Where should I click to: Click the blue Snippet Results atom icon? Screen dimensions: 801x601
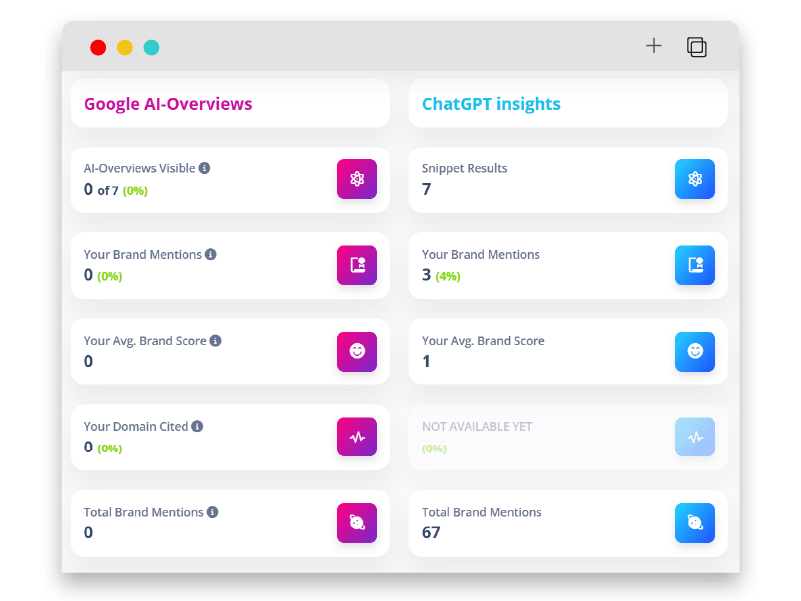coord(695,179)
